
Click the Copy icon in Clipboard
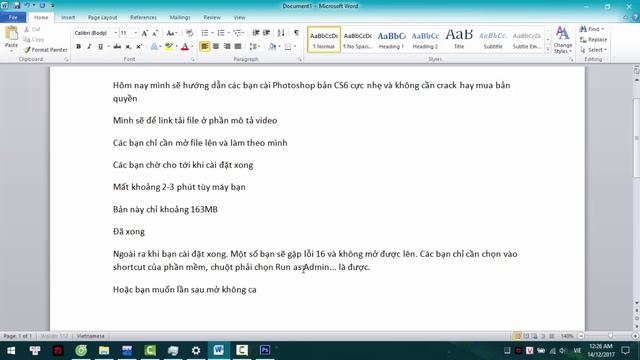(x=27, y=40)
